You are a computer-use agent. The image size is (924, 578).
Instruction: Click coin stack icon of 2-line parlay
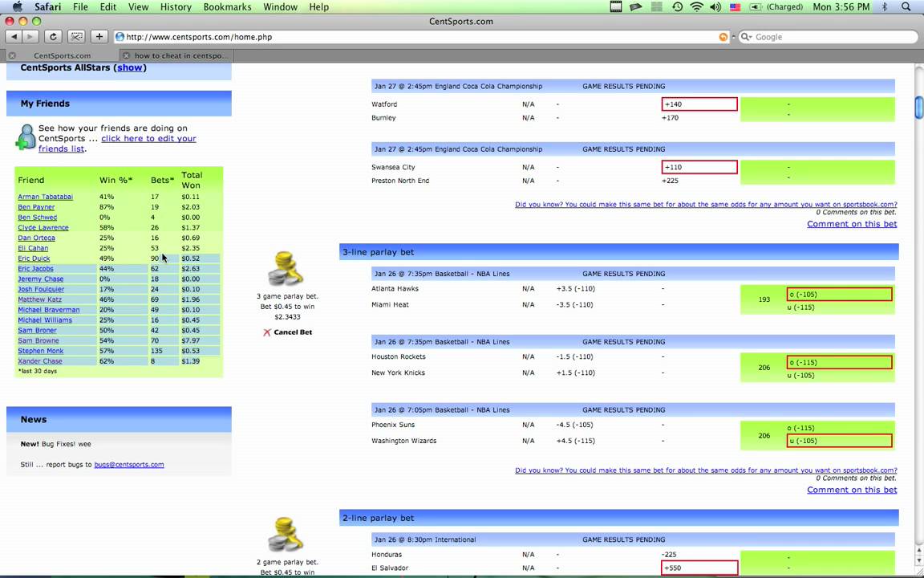tap(285, 535)
